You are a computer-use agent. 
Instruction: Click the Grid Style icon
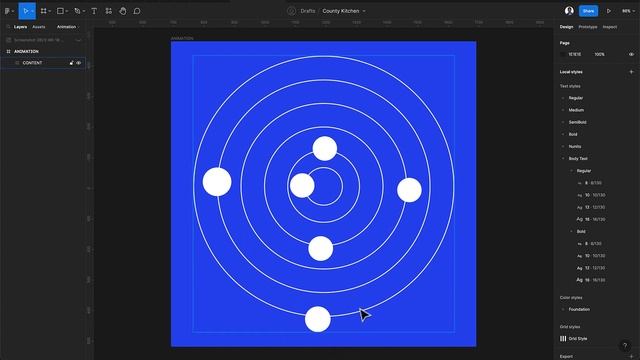pyautogui.click(x=563, y=338)
